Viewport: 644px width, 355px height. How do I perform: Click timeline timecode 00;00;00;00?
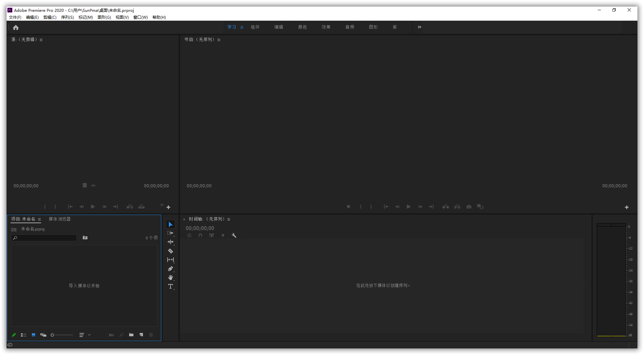[200, 228]
